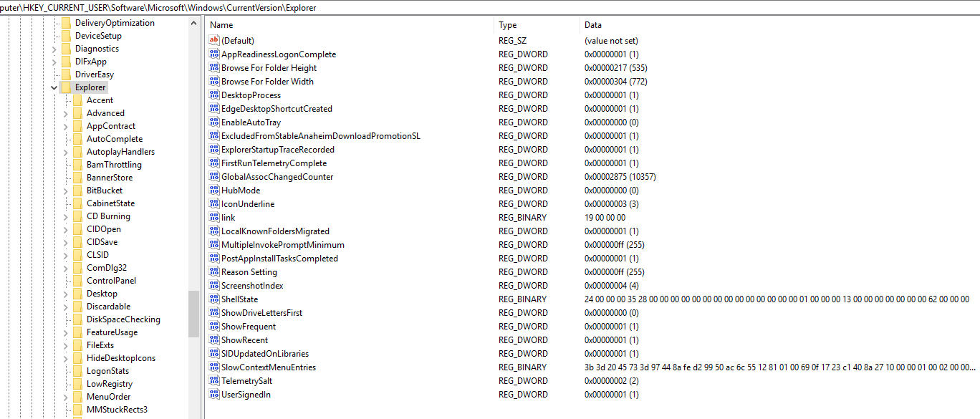The height and width of the screenshot is (419, 980).
Task: Click the icon next to UserSignedIn
Action: tap(214, 395)
